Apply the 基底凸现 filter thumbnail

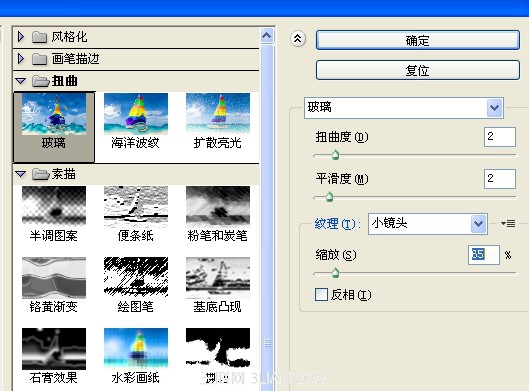[x=218, y=278]
